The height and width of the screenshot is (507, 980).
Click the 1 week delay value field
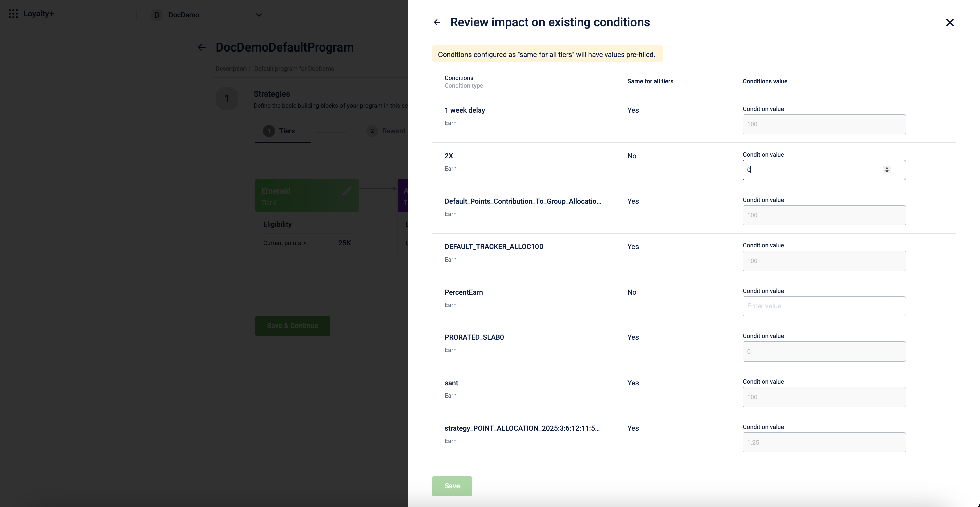coord(824,124)
